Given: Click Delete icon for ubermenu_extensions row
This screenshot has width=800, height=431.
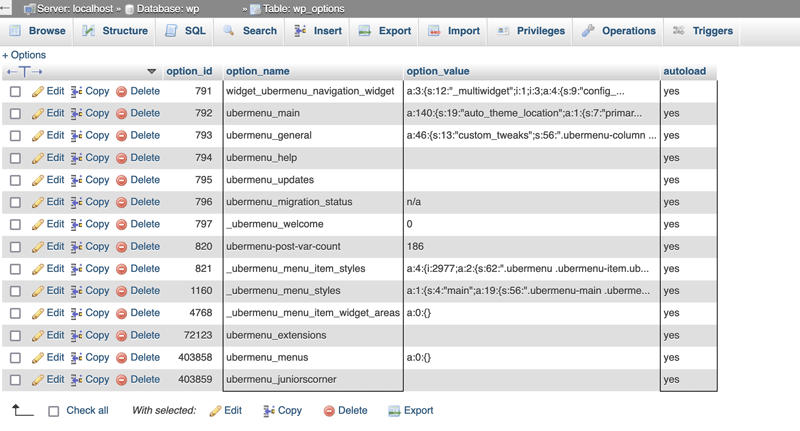Looking at the screenshot, I should coord(121,336).
